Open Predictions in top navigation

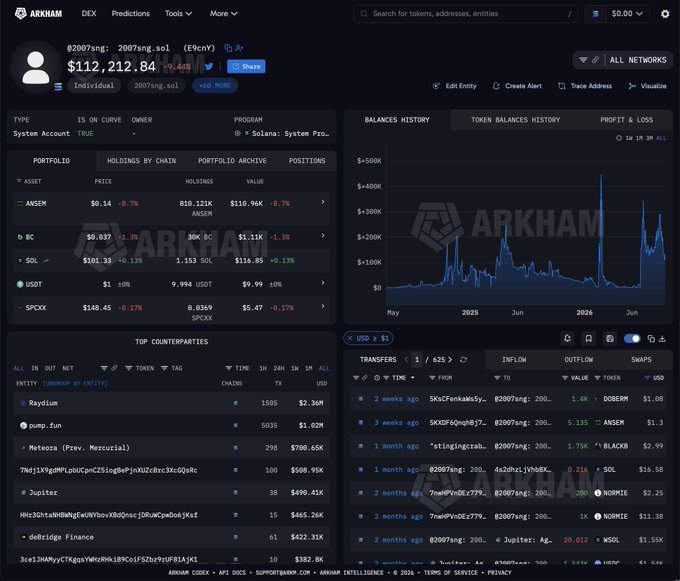click(130, 13)
